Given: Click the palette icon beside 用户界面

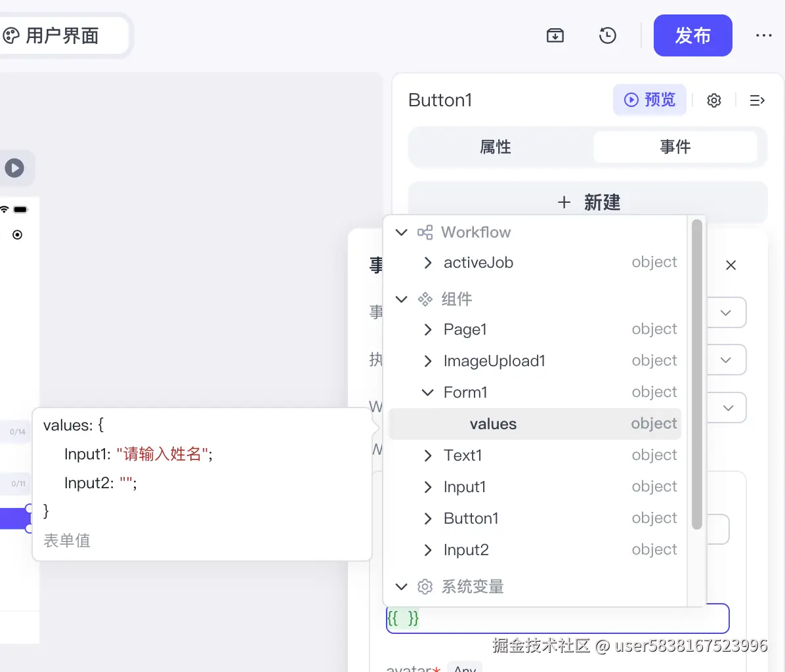Looking at the screenshot, I should pyautogui.click(x=11, y=35).
